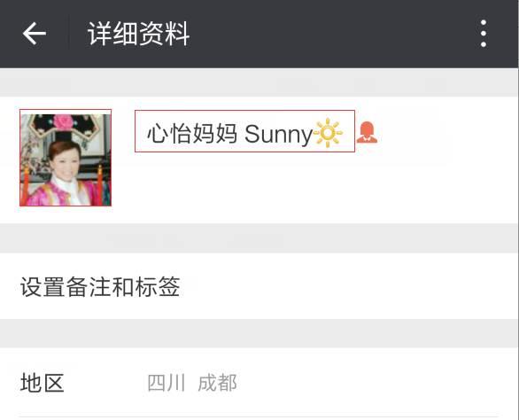
Task: Open the three-dot more options menu
Action: point(484,34)
